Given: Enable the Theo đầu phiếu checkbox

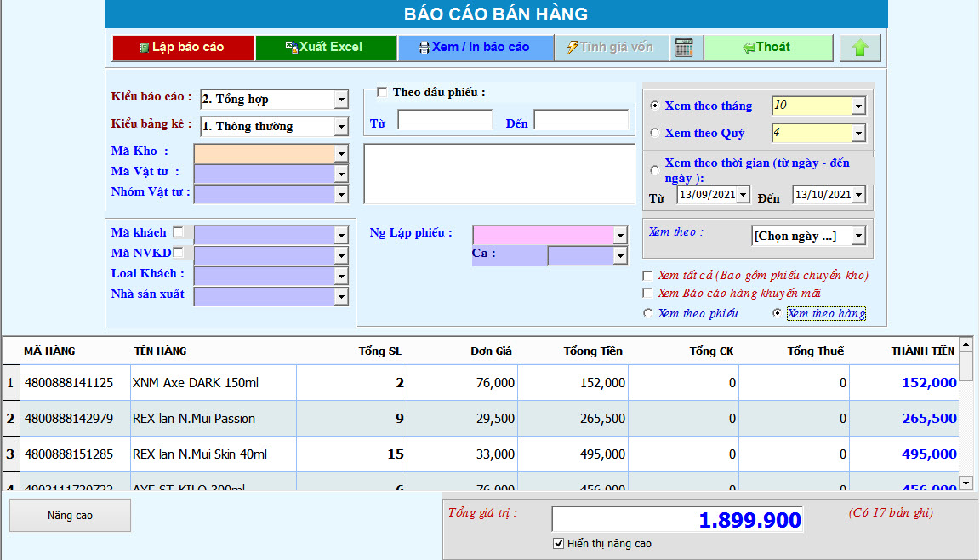Looking at the screenshot, I should click(382, 92).
